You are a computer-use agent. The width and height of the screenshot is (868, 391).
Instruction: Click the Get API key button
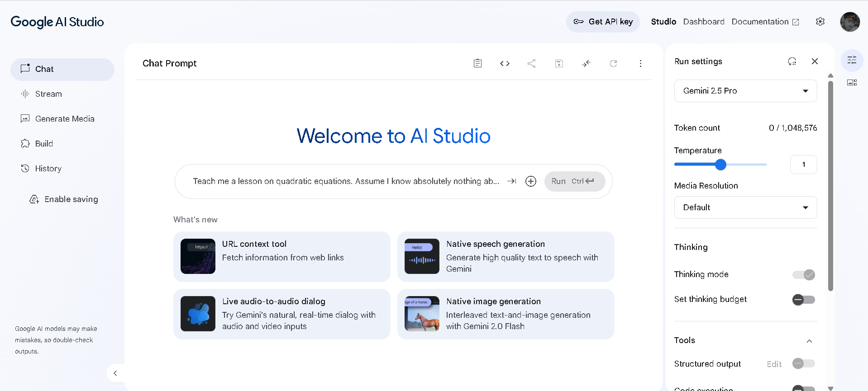click(x=603, y=22)
